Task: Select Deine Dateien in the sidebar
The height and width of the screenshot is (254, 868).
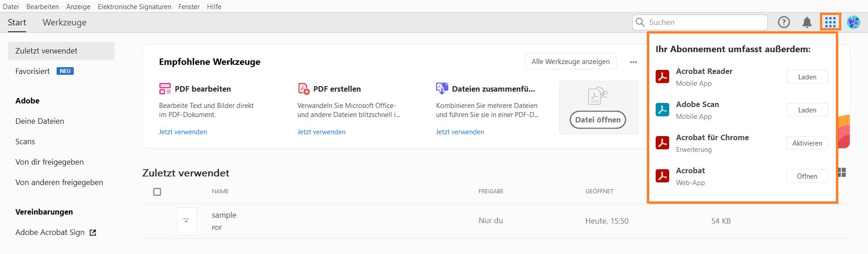Action: tap(40, 121)
